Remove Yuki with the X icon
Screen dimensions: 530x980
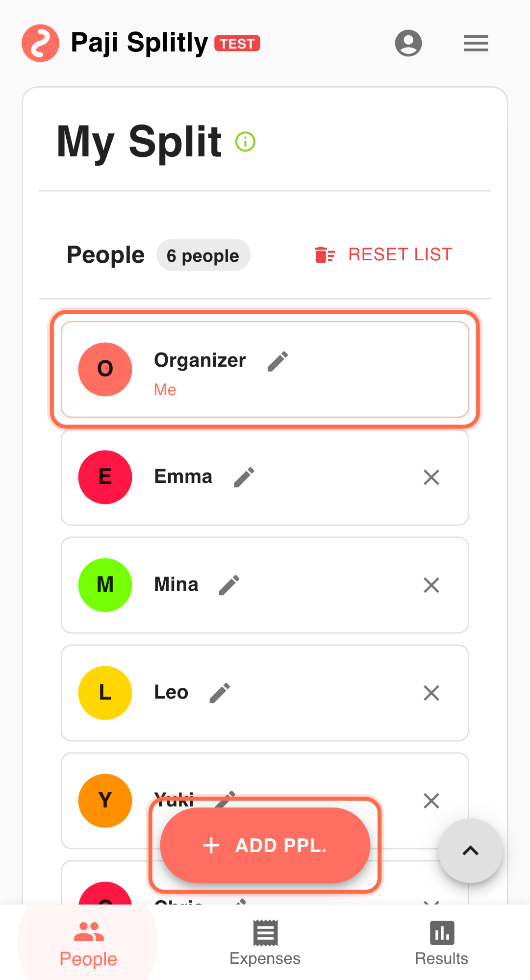pos(431,801)
